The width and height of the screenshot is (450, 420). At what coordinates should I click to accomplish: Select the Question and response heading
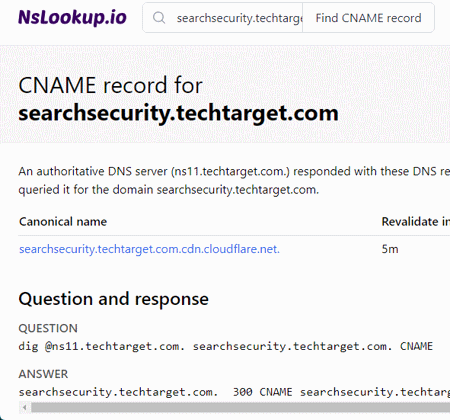pyautogui.click(x=114, y=299)
